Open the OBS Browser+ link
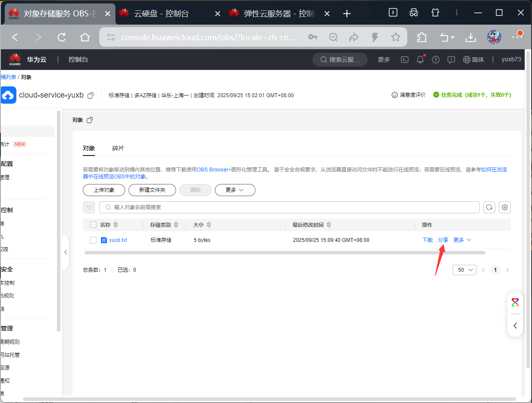 (x=214, y=170)
